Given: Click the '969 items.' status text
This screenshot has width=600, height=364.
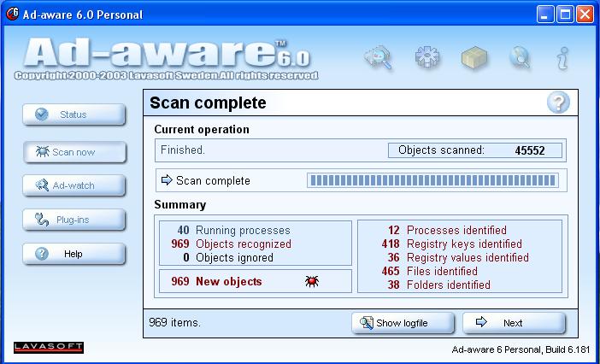Looking at the screenshot, I should click(174, 322).
